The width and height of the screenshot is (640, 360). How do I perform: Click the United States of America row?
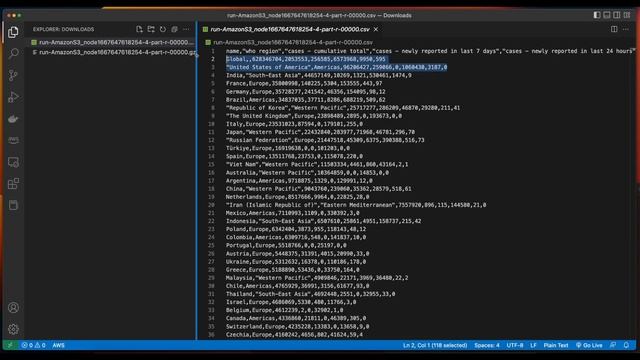336,67
